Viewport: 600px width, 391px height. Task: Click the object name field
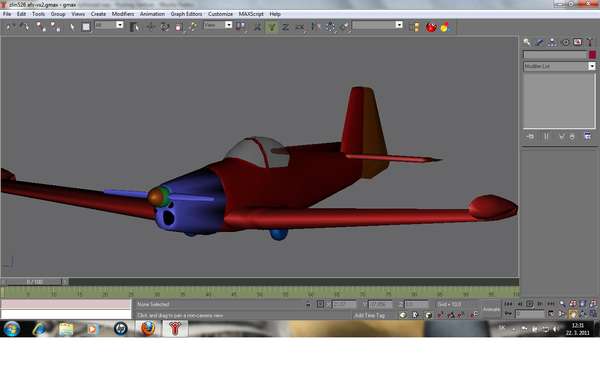(x=555, y=55)
